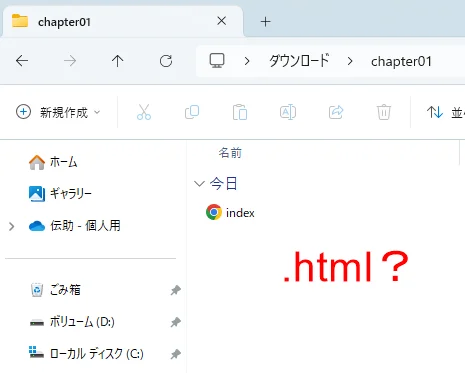The image size is (465, 373).
Task: Open ホーム in the navigation pane
Action: pyautogui.click(x=63, y=162)
